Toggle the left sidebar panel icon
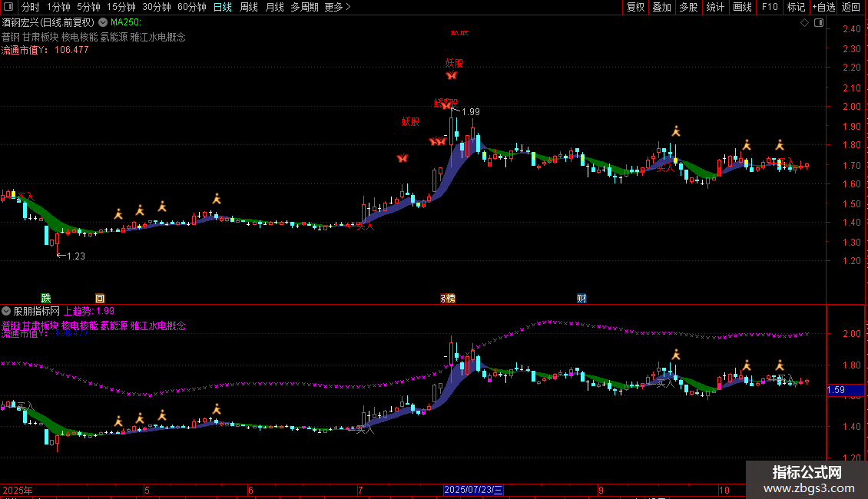Screen dimensions: 868x499 tap(8, 7)
